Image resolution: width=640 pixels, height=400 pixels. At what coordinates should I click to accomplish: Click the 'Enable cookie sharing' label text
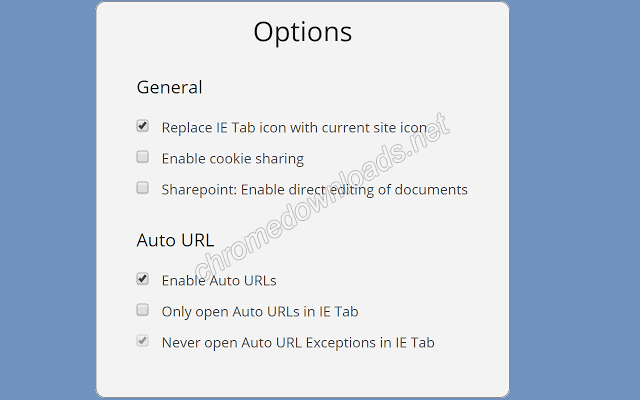(x=233, y=159)
